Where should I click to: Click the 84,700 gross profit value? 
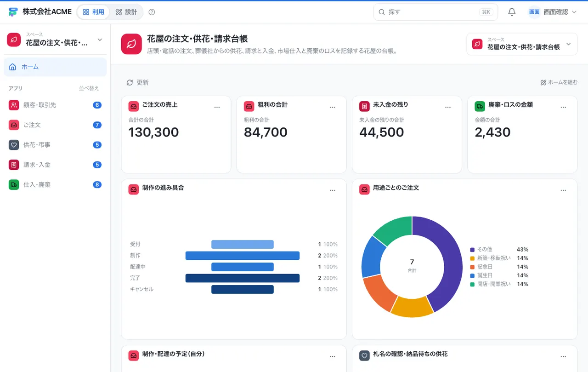[x=266, y=132]
